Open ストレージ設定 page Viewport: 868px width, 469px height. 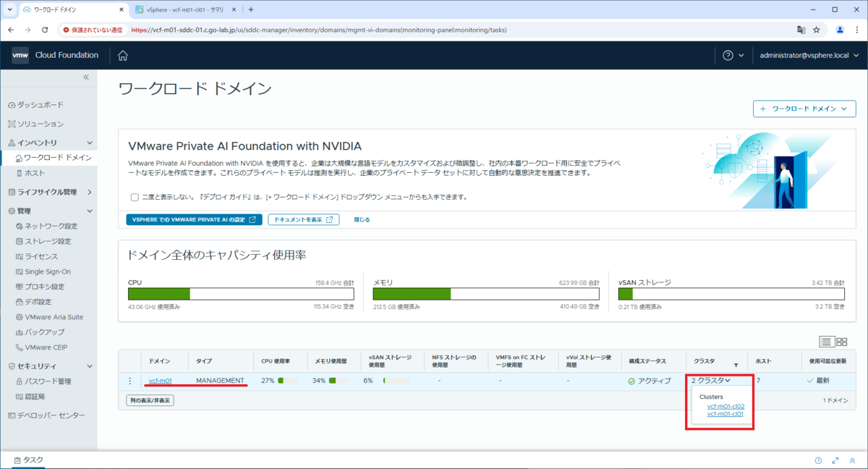point(43,241)
